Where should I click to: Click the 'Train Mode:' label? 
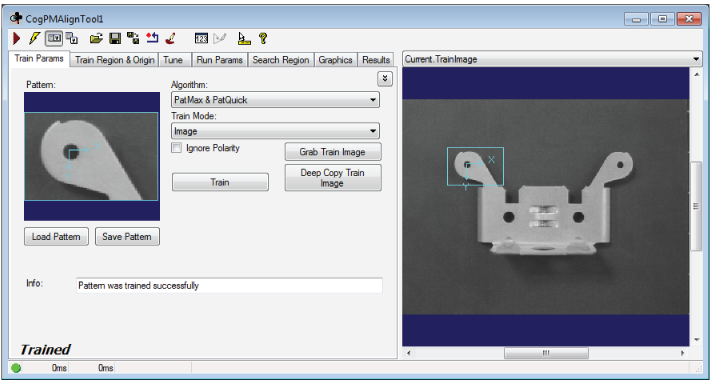click(x=194, y=116)
